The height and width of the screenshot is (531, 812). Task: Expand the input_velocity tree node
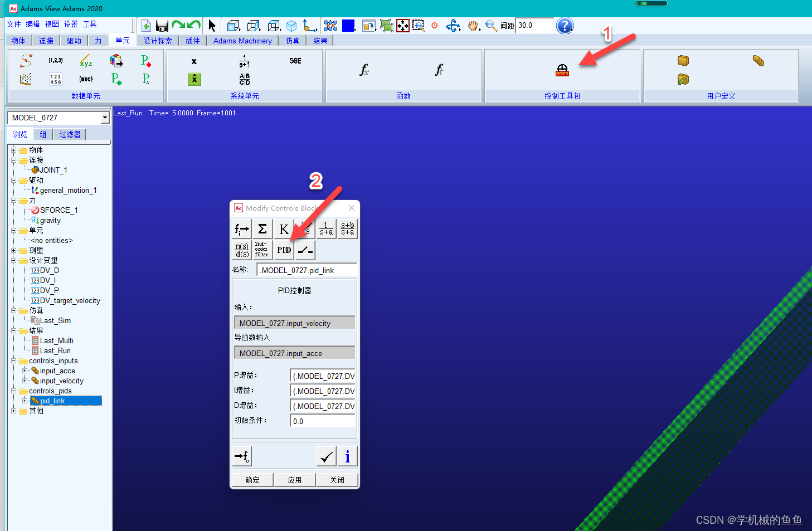[25, 381]
